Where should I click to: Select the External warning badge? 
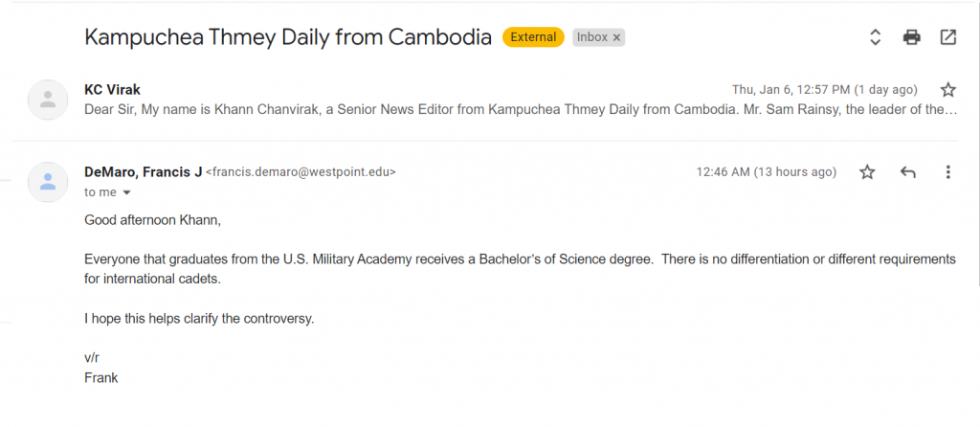pos(533,37)
